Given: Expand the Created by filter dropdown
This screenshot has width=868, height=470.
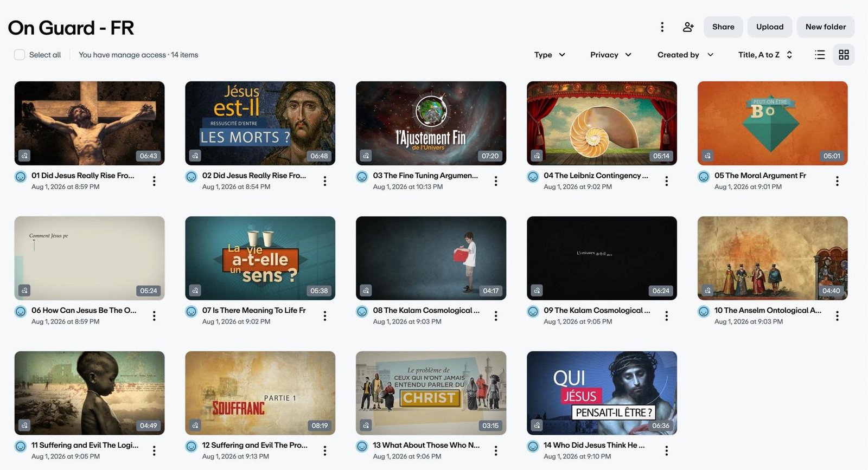Looking at the screenshot, I should point(685,55).
